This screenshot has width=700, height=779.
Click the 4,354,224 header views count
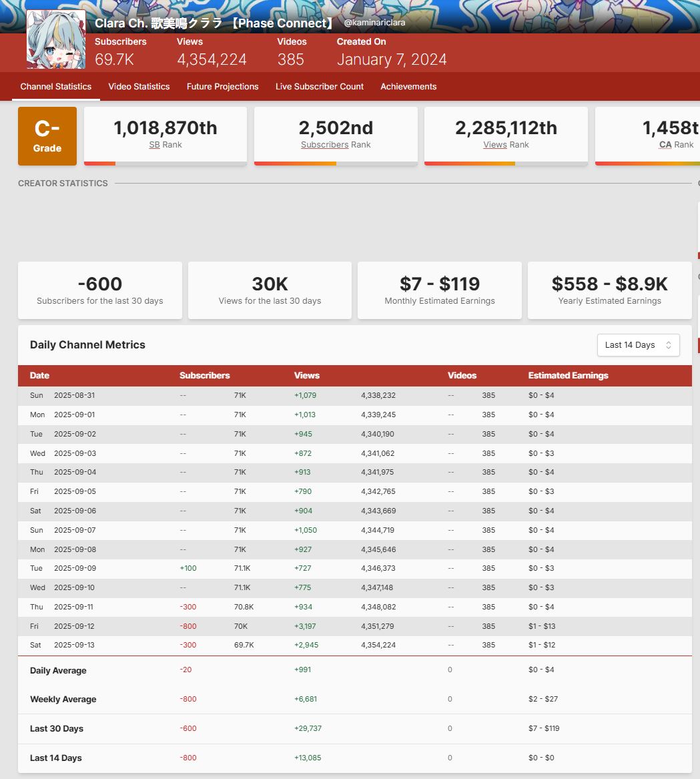pyautogui.click(x=212, y=59)
